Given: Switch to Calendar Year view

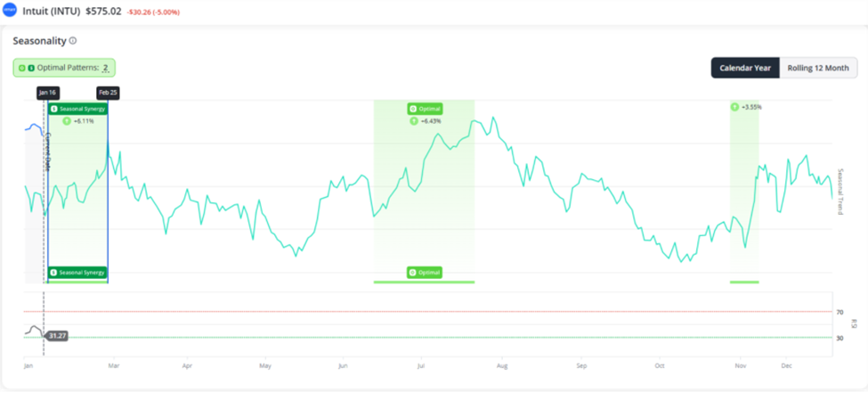Looking at the screenshot, I should tap(745, 68).
